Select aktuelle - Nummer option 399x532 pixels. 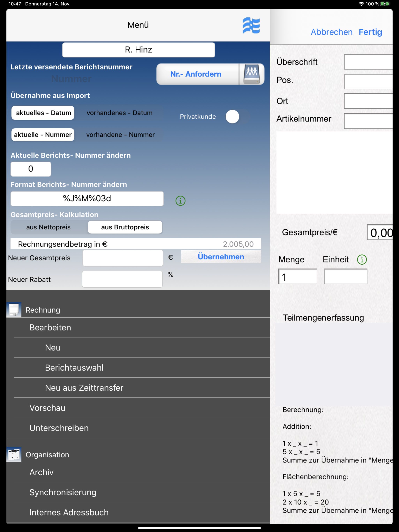(x=43, y=135)
